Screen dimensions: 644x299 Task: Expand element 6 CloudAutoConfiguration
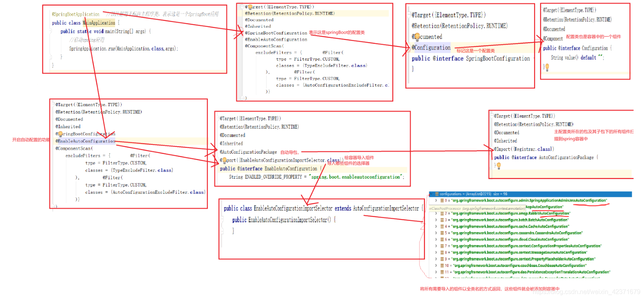436,240
